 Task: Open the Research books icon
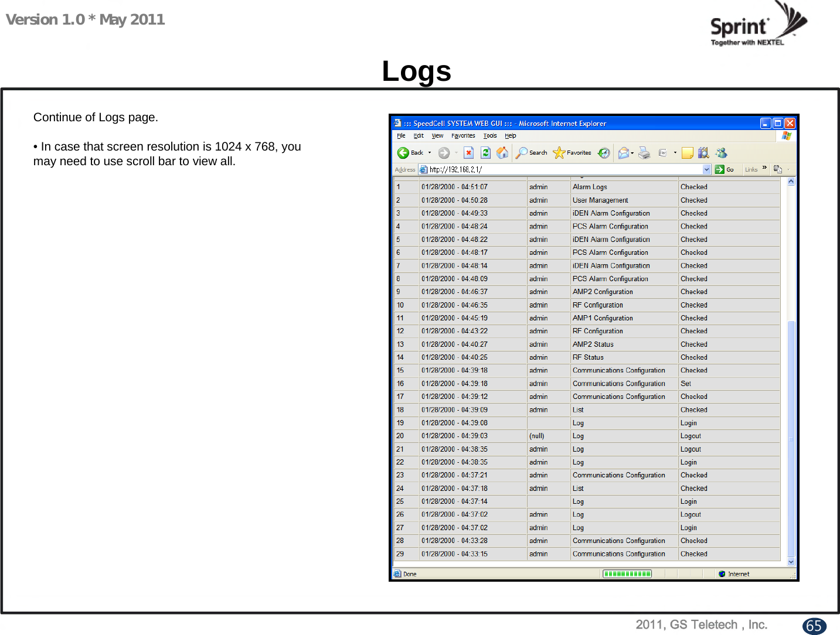pyautogui.click(x=704, y=153)
